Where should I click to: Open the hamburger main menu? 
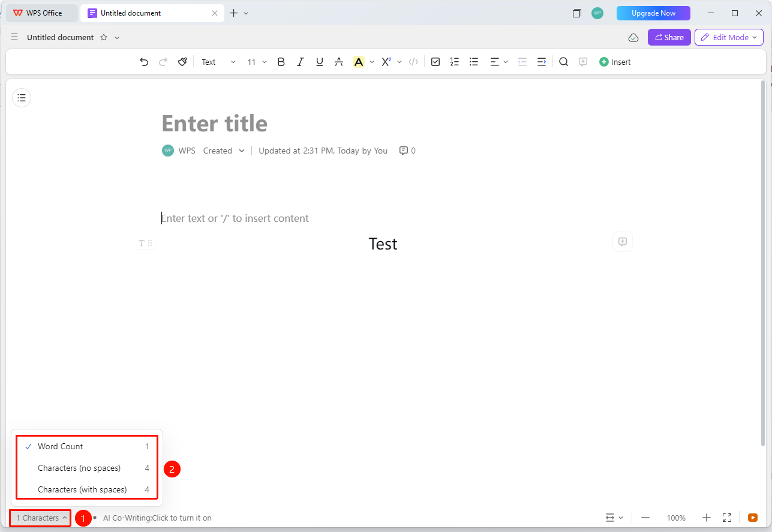coord(14,37)
